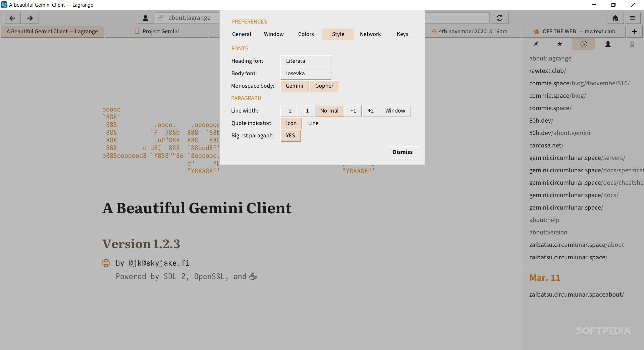Click the Lagrange app icon in title bar

click(x=4, y=5)
